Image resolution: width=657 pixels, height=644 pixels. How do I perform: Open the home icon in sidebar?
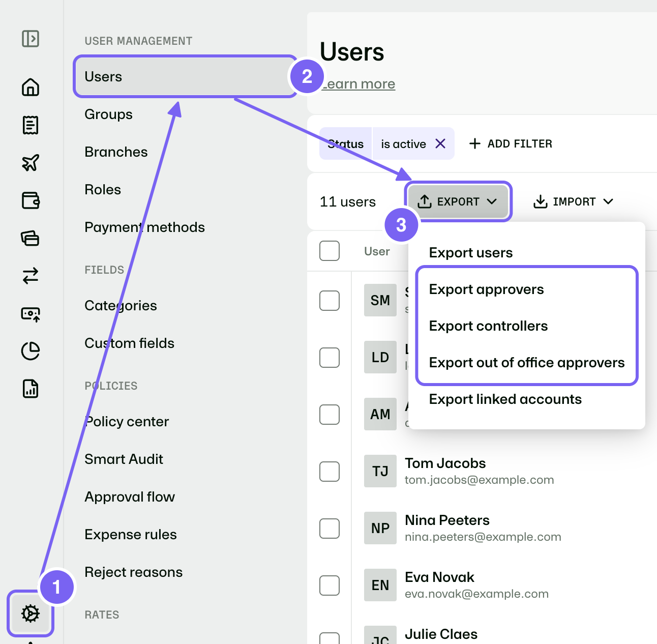pos(31,87)
